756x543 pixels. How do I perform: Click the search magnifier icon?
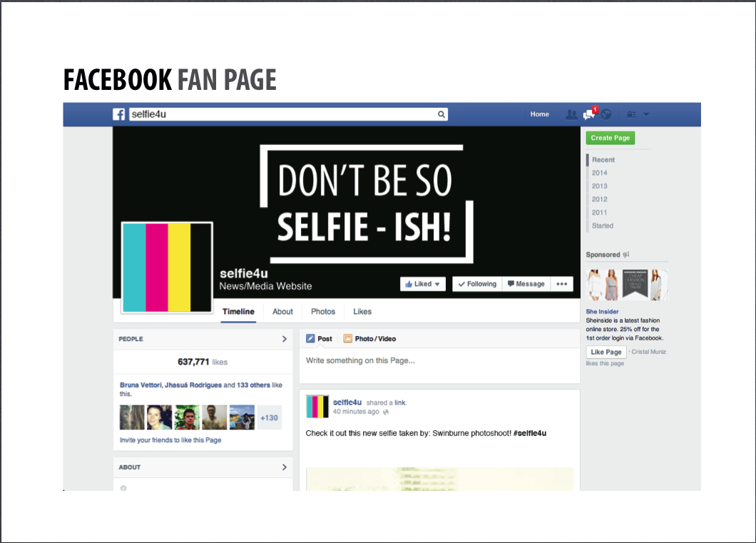coord(441,114)
